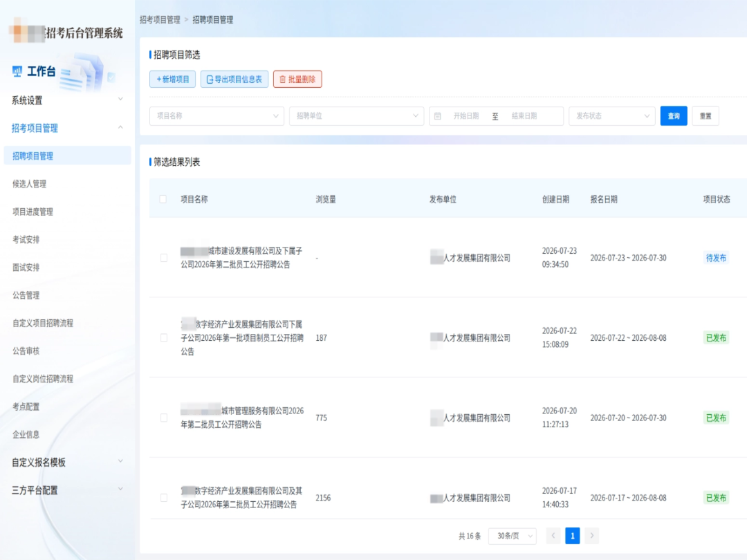The image size is (747, 560).
Task: Open 候选人管理 in the sidebar
Action: click(x=30, y=184)
